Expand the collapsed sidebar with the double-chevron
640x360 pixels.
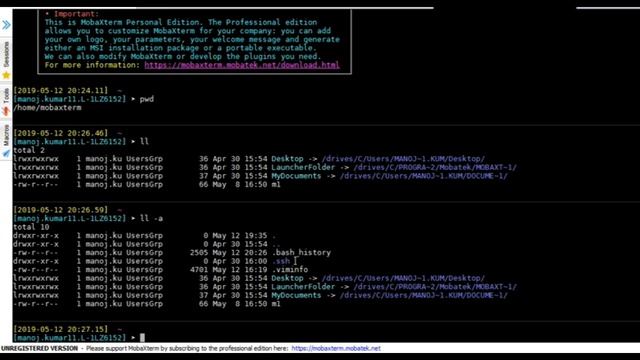click(x=6, y=25)
